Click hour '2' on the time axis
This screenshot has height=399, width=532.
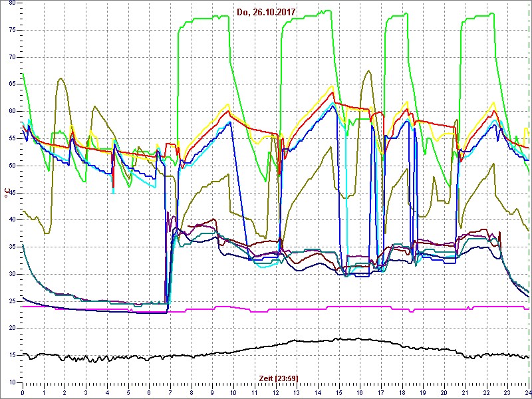[65, 392]
